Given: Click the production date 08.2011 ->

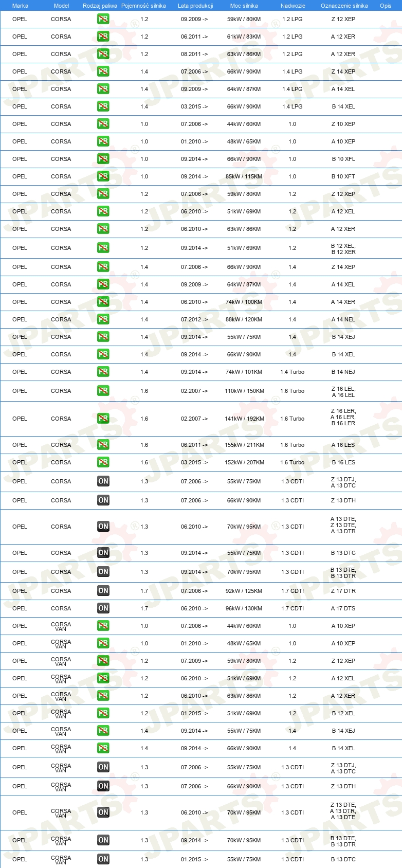Looking at the screenshot, I should 194,54.
